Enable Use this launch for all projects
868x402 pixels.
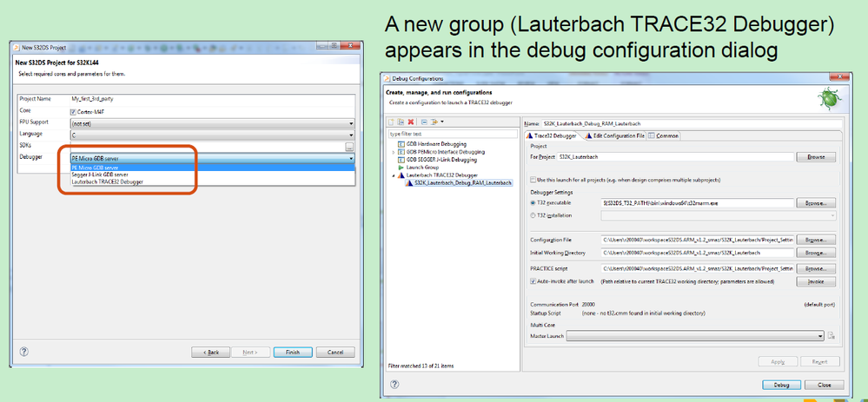[x=533, y=181]
